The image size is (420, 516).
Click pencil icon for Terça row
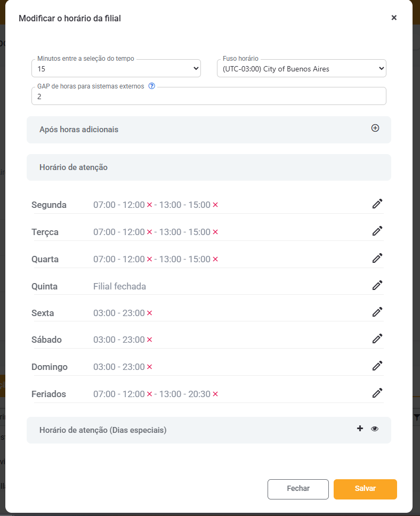[377, 231]
